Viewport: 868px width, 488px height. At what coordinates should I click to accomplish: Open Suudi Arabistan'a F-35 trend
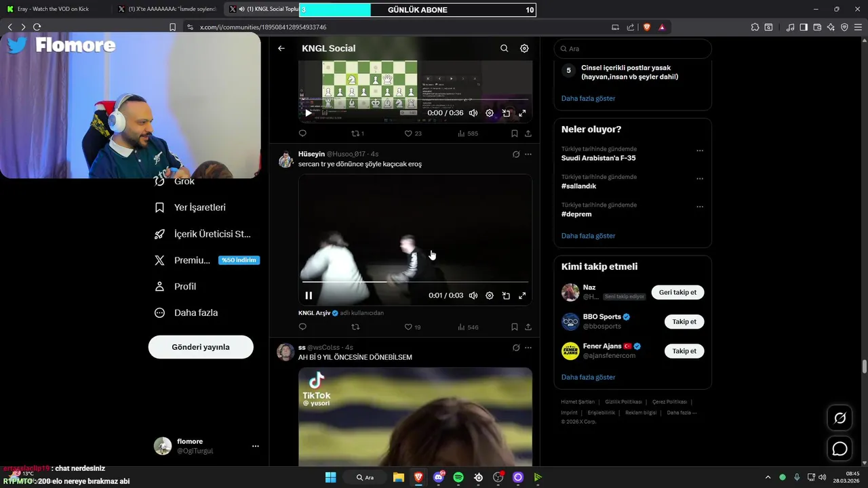click(x=598, y=158)
